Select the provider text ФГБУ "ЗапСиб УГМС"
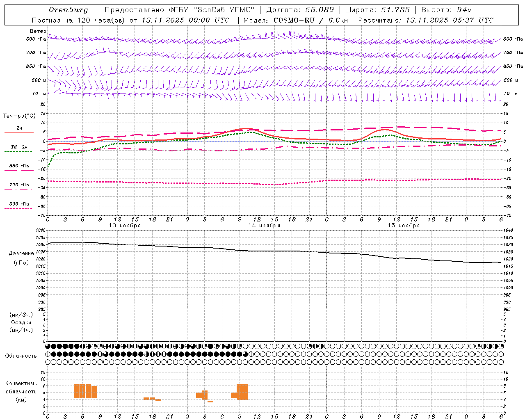Screen dimensions: 525x420 pyautogui.click(x=212, y=10)
